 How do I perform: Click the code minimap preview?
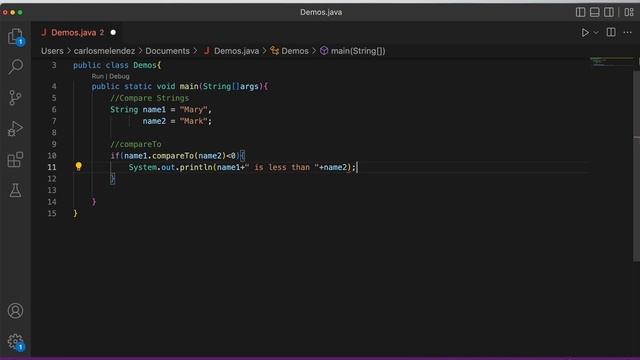[x=611, y=62]
